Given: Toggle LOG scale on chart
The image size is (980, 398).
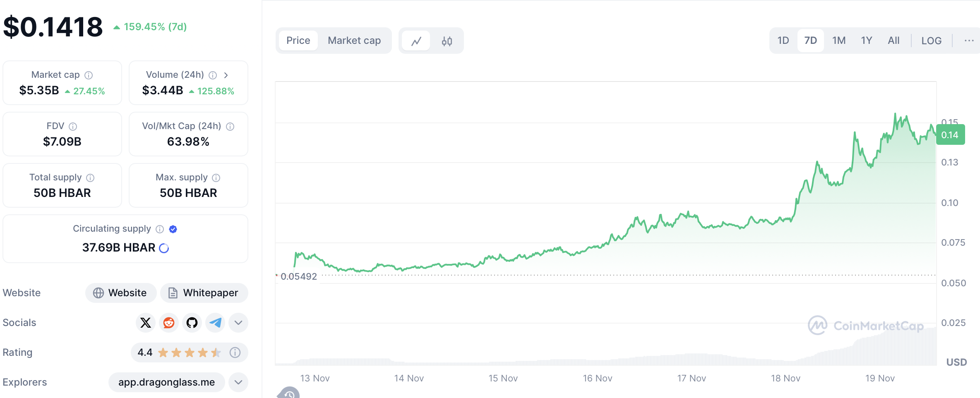Looking at the screenshot, I should (x=931, y=41).
